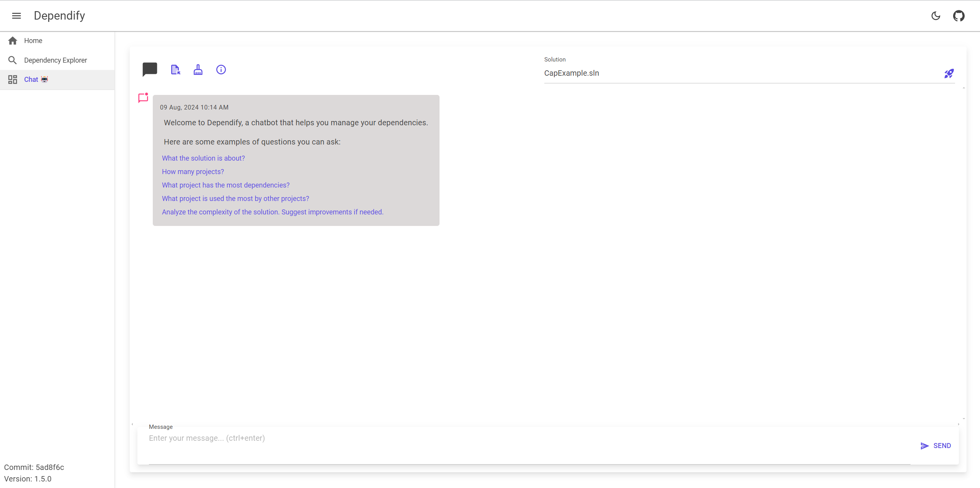Click Home in the left sidebar
The image size is (980, 488).
pyautogui.click(x=33, y=41)
